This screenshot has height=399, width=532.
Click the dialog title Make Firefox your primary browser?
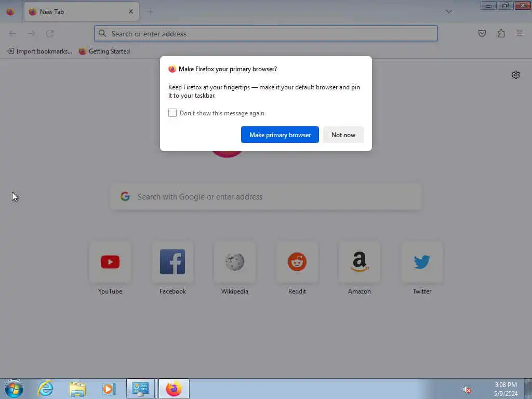pyautogui.click(x=228, y=69)
